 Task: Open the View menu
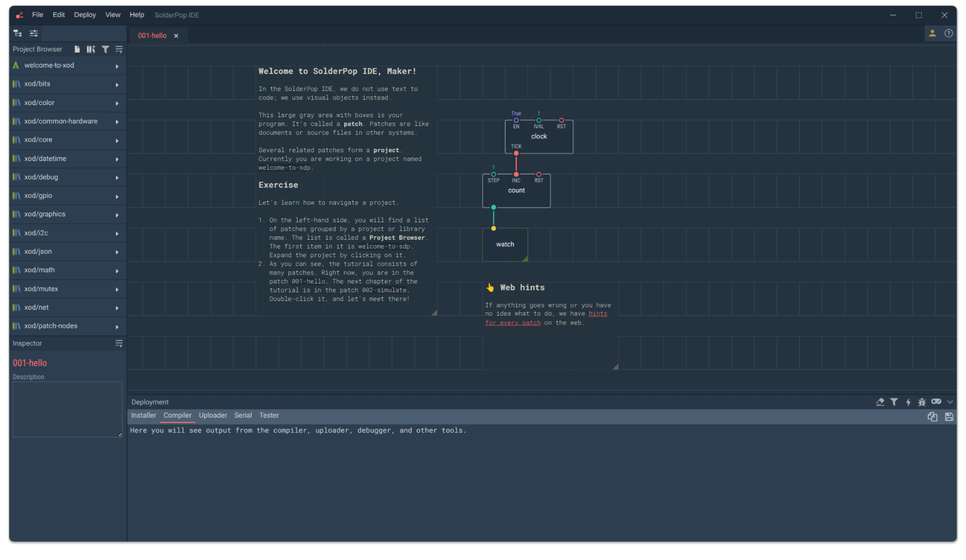click(113, 15)
